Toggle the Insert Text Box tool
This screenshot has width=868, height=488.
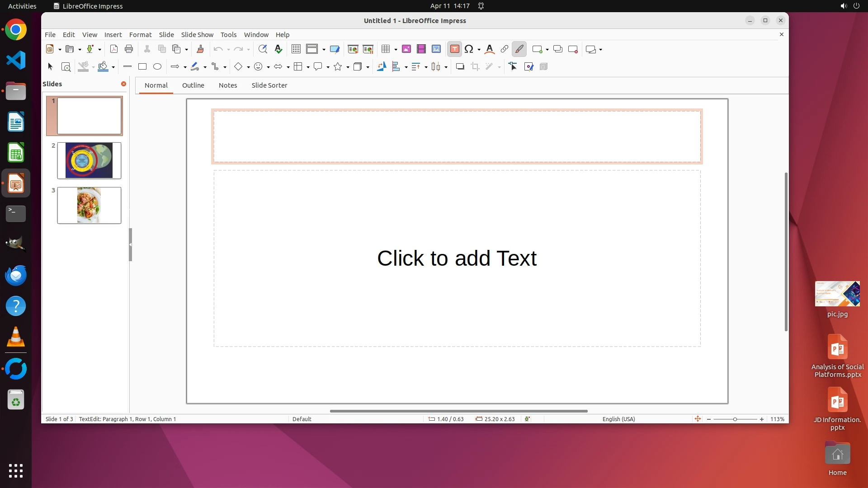[x=455, y=49]
